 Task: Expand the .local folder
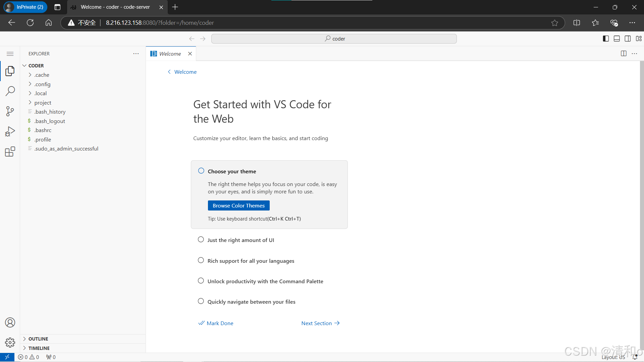83,93
